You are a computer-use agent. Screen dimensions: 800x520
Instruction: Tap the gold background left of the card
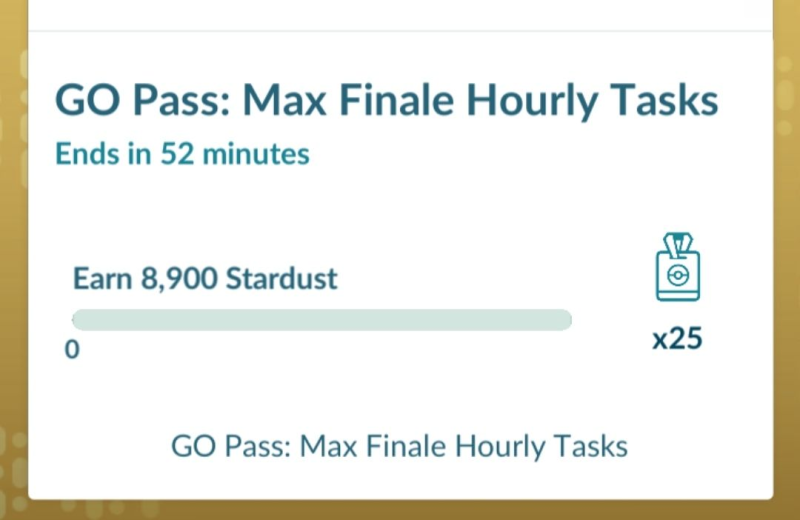coord(13,260)
